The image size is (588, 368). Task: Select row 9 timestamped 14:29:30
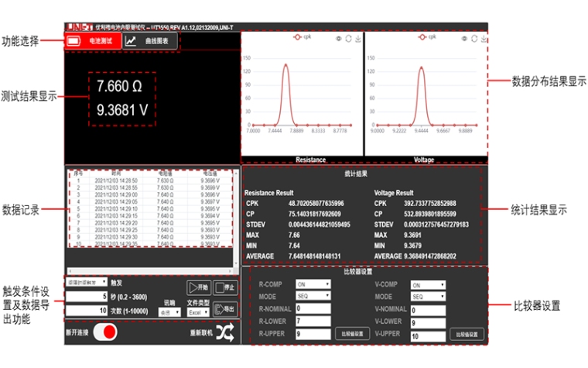[150, 237]
